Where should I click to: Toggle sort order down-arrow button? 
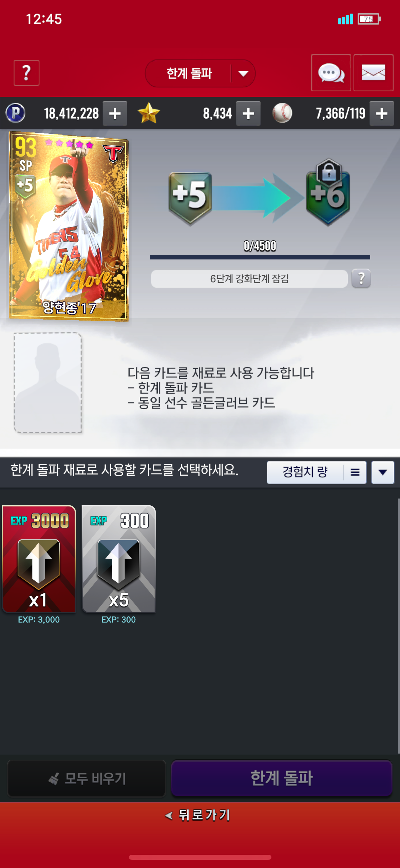pyautogui.click(x=383, y=472)
